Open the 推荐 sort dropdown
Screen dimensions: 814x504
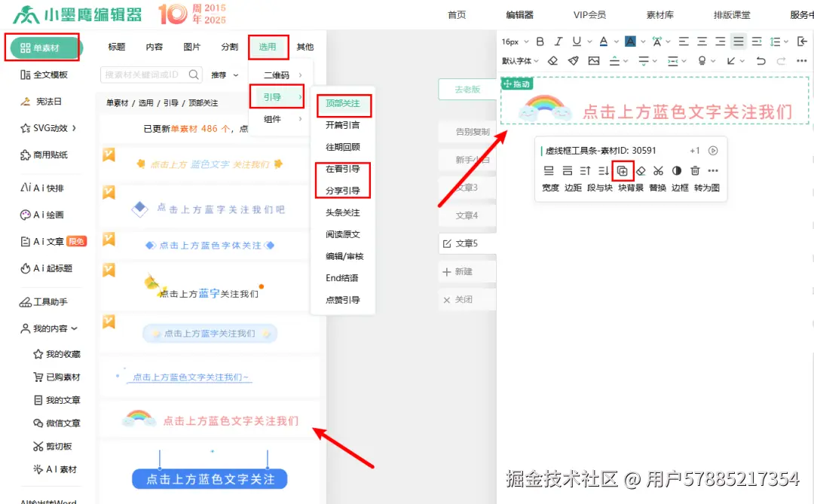(x=225, y=75)
